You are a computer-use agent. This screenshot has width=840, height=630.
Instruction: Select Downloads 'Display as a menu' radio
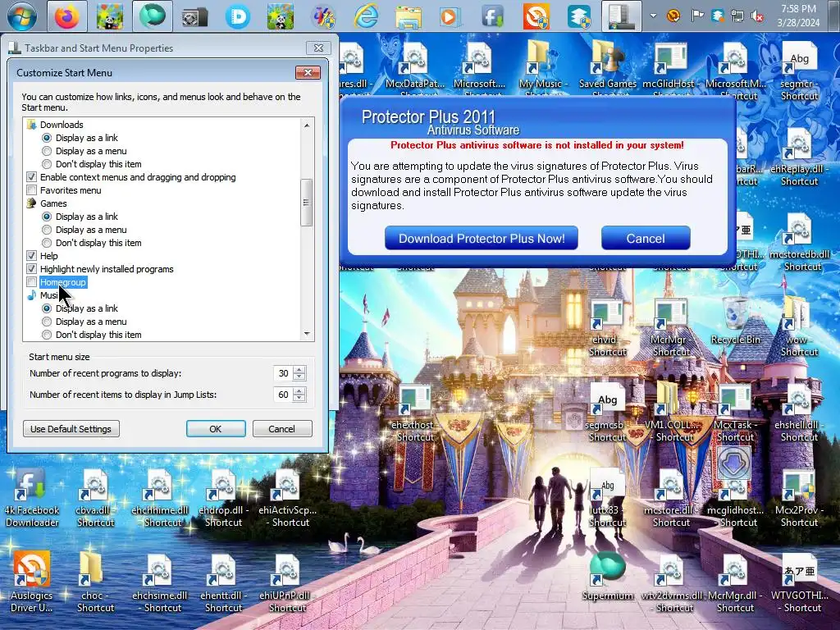[x=47, y=151]
